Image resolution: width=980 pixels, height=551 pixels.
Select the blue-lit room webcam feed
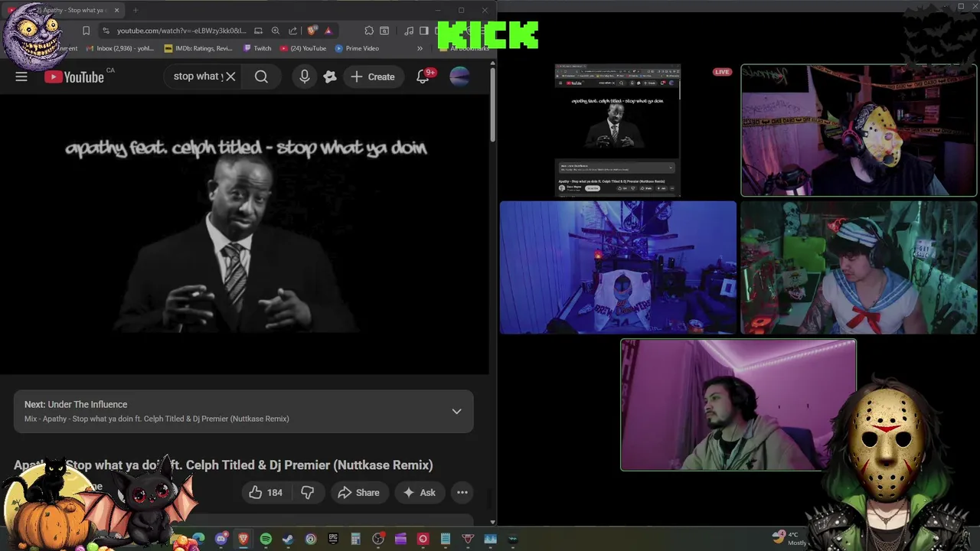618,268
